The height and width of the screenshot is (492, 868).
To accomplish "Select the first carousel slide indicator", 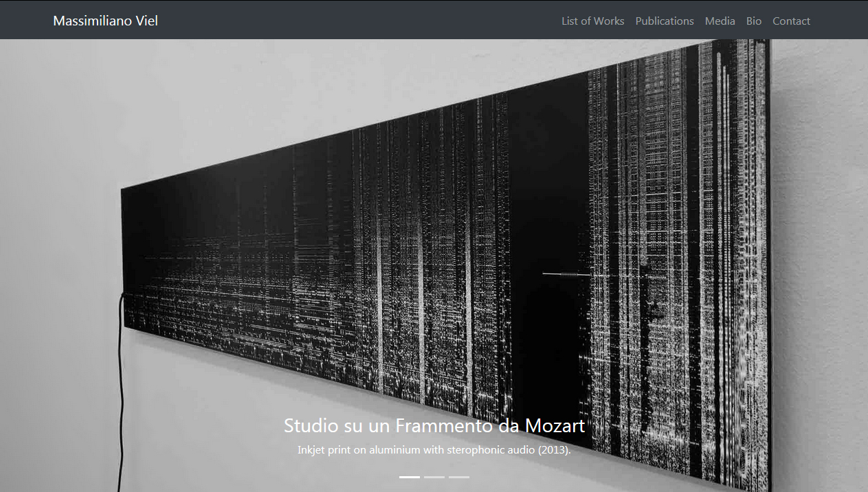I will [410, 477].
